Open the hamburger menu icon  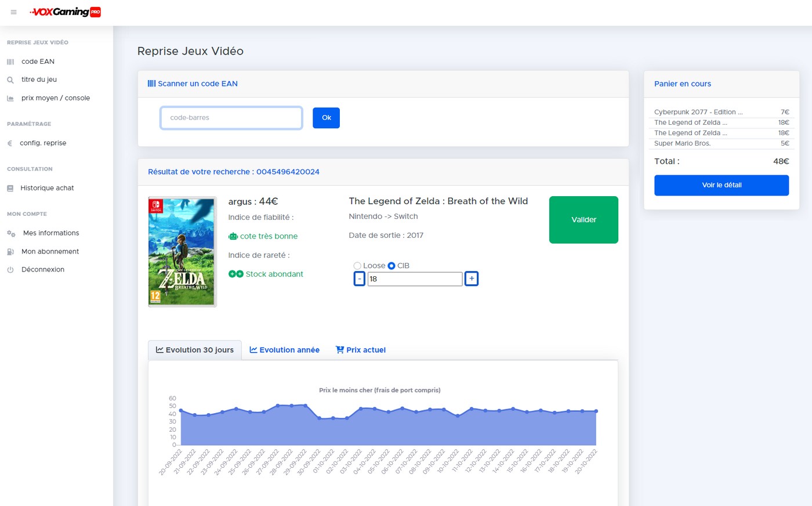click(x=14, y=12)
